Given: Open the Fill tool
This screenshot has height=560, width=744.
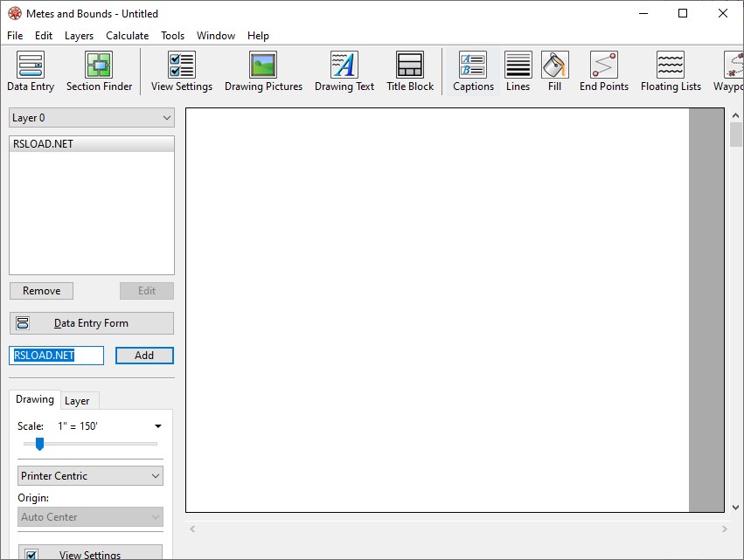Looking at the screenshot, I should point(554,70).
